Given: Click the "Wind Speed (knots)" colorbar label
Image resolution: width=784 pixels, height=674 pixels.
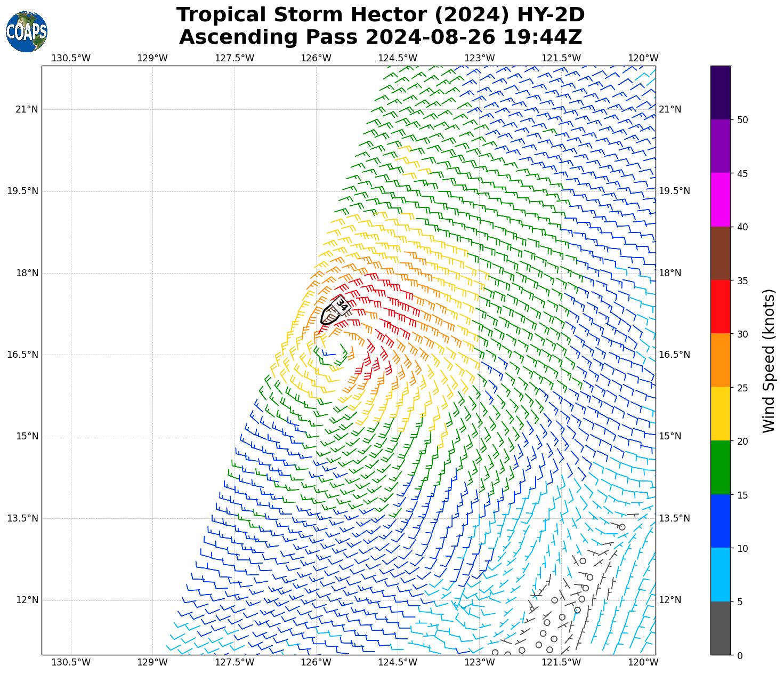Looking at the screenshot, I should pyautogui.click(x=768, y=360).
